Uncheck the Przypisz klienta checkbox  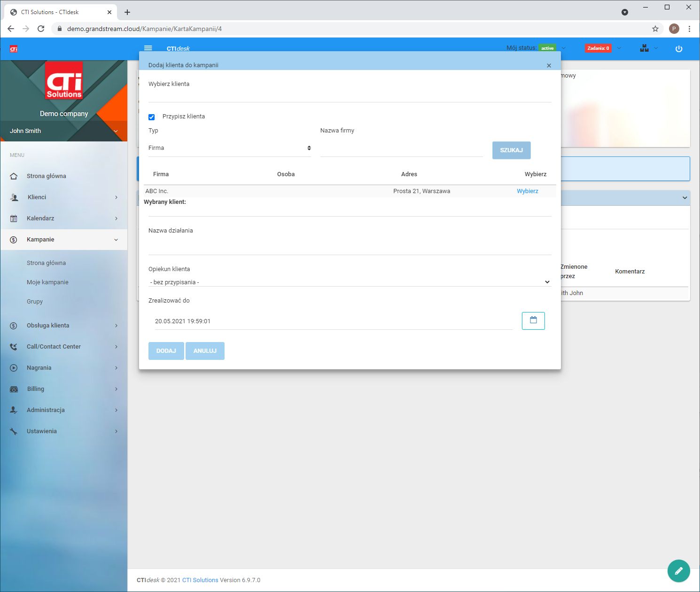point(151,117)
